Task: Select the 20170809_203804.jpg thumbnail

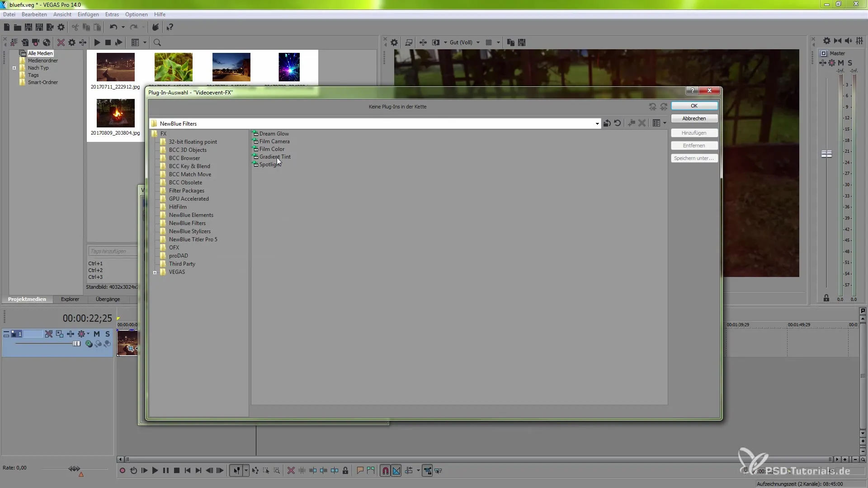Action: click(115, 113)
